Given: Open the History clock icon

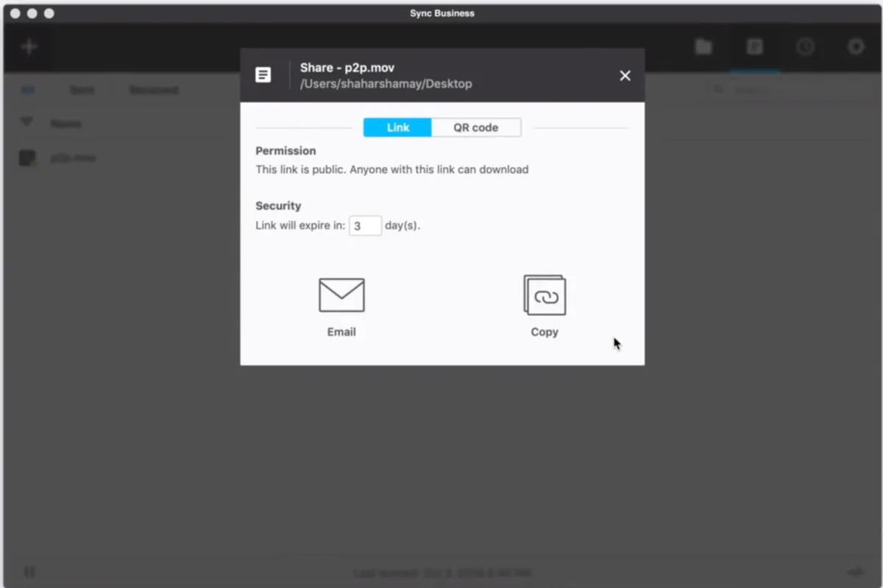Looking at the screenshot, I should point(805,46).
